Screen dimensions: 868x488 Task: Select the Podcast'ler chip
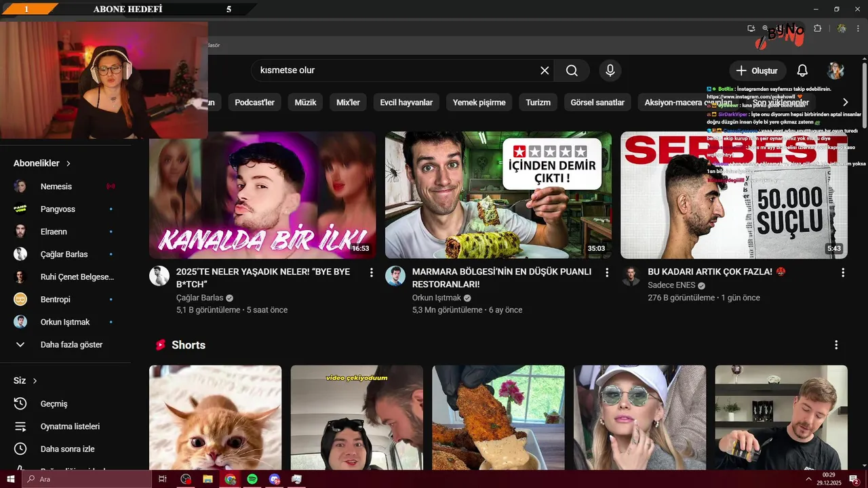point(254,102)
